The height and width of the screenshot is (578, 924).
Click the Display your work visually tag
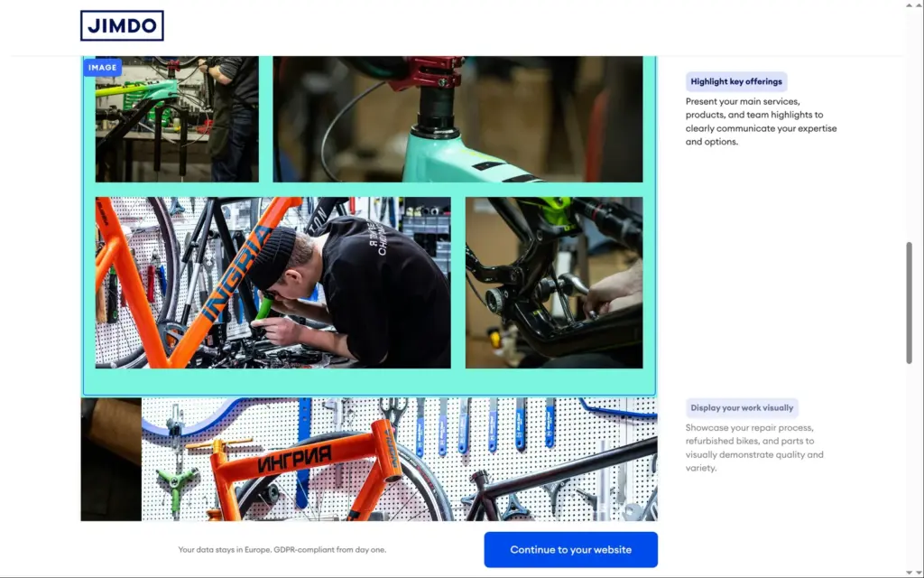tap(742, 407)
